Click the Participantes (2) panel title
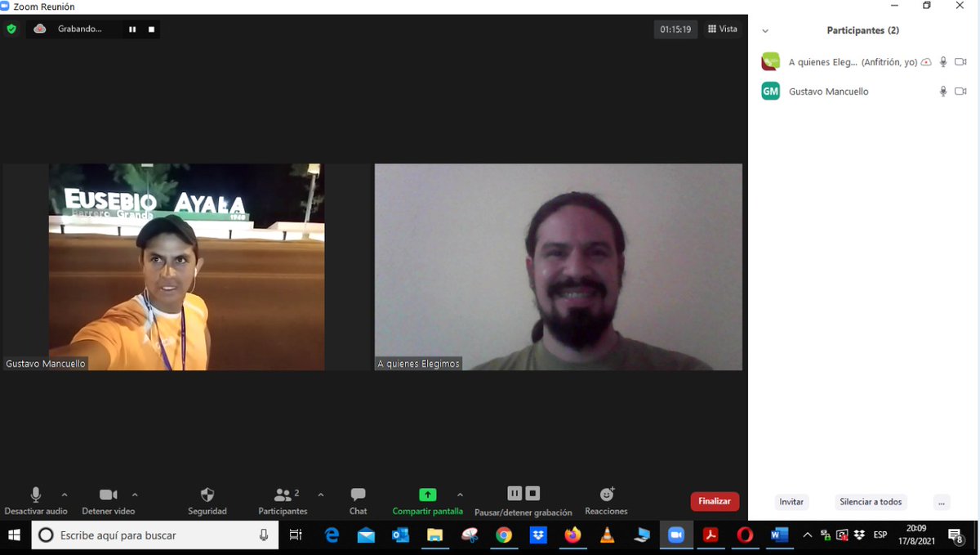Image resolution: width=980 pixels, height=555 pixels. pos(862,30)
